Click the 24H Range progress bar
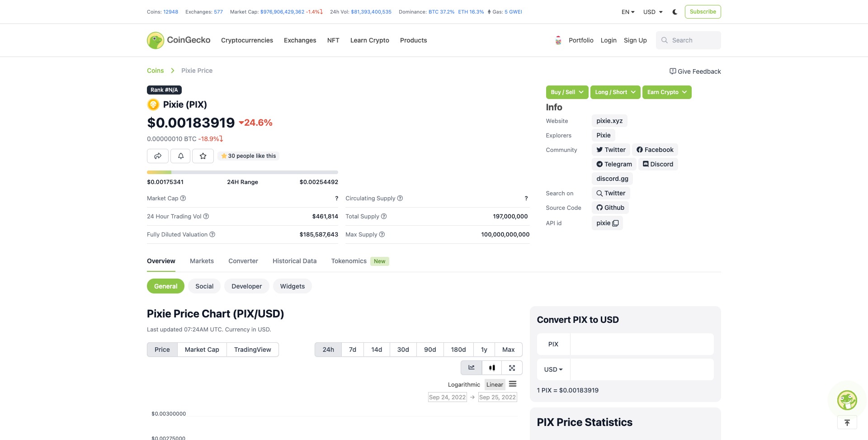868x440 pixels. pos(242,172)
